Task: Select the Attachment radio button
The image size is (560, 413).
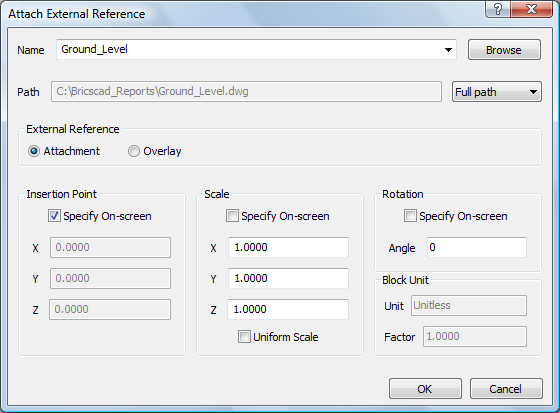Action: (x=34, y=151)
